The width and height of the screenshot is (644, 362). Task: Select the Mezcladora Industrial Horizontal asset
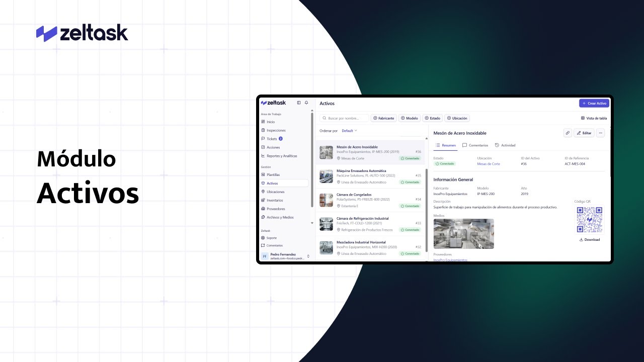point(370,247)
